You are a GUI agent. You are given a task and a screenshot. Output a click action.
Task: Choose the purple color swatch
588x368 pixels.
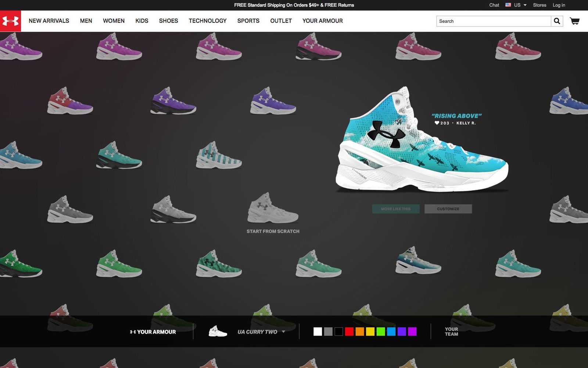(x=402, y=332)
